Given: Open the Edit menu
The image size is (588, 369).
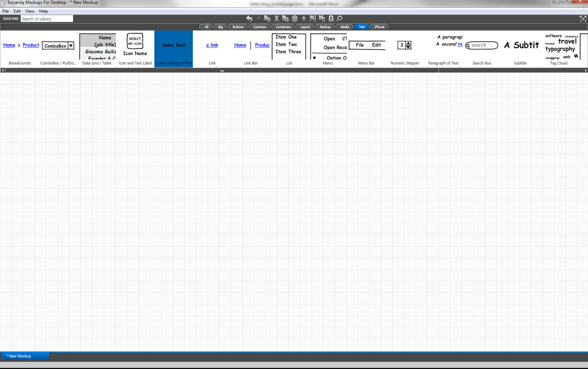Looking at the screenshot, I should (x=17, y=11).
